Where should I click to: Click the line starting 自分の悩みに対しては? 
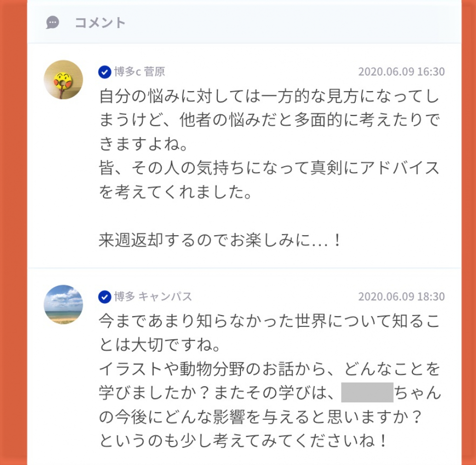(x=269, y=96)
